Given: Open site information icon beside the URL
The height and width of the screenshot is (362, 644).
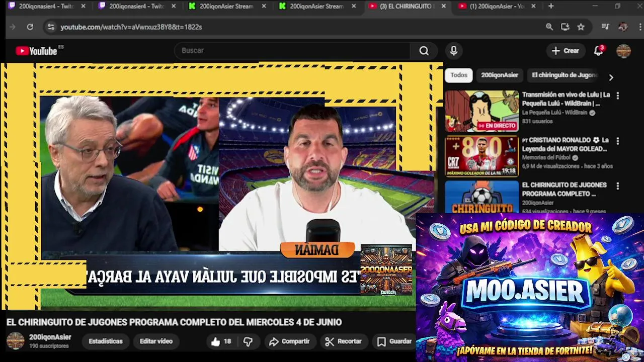Looking at the screenshot, I should coord(50,27).
